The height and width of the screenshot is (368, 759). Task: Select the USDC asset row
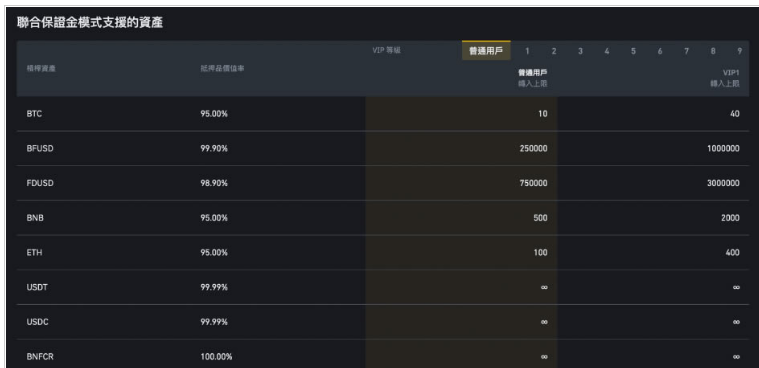coord(383,322)
